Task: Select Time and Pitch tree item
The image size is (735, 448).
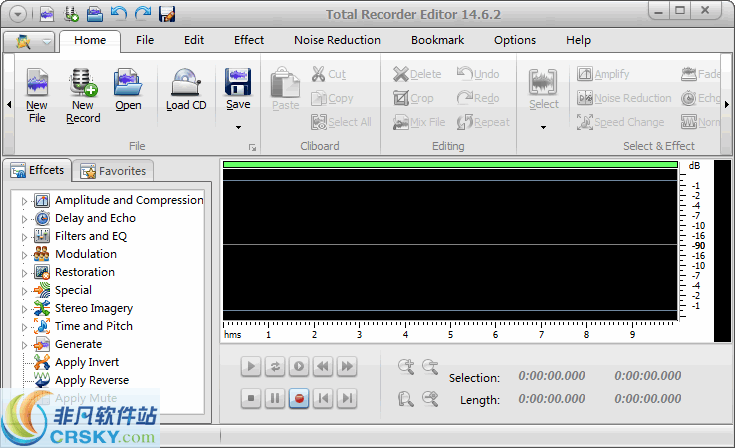Action: pos(94,326)
